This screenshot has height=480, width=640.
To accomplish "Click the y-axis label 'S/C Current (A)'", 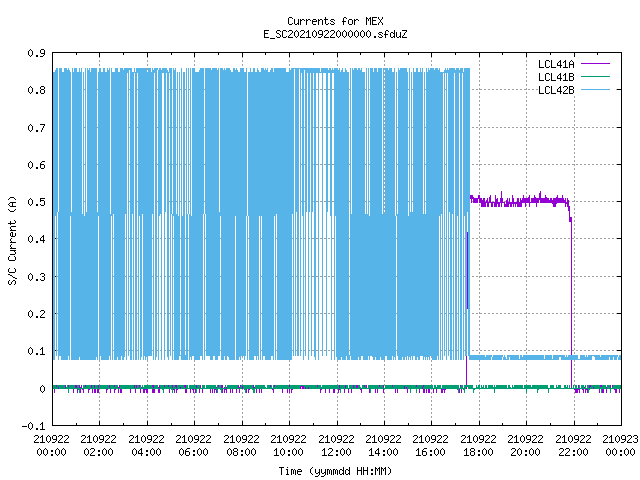I will point(12,241).
